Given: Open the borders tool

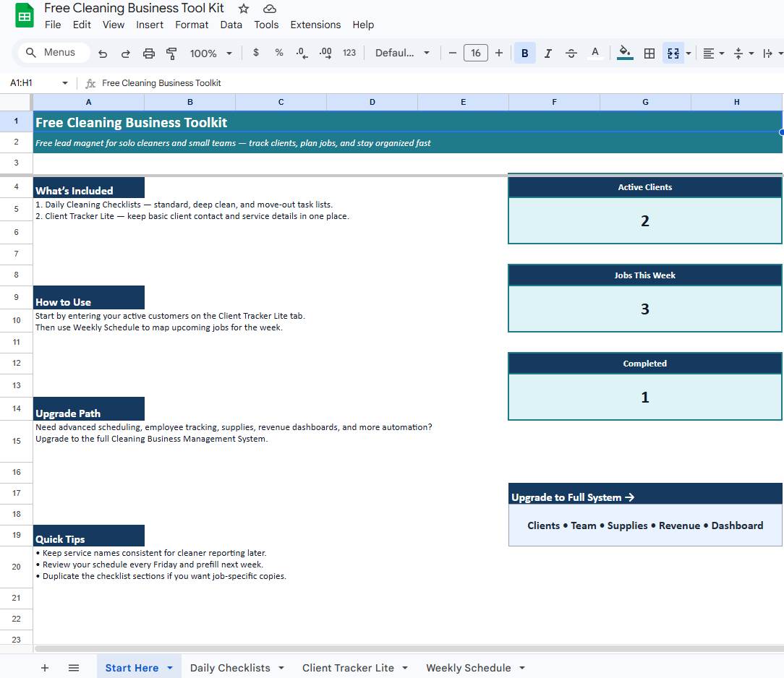Looking at the screenshot, I should tap(649, 53).
